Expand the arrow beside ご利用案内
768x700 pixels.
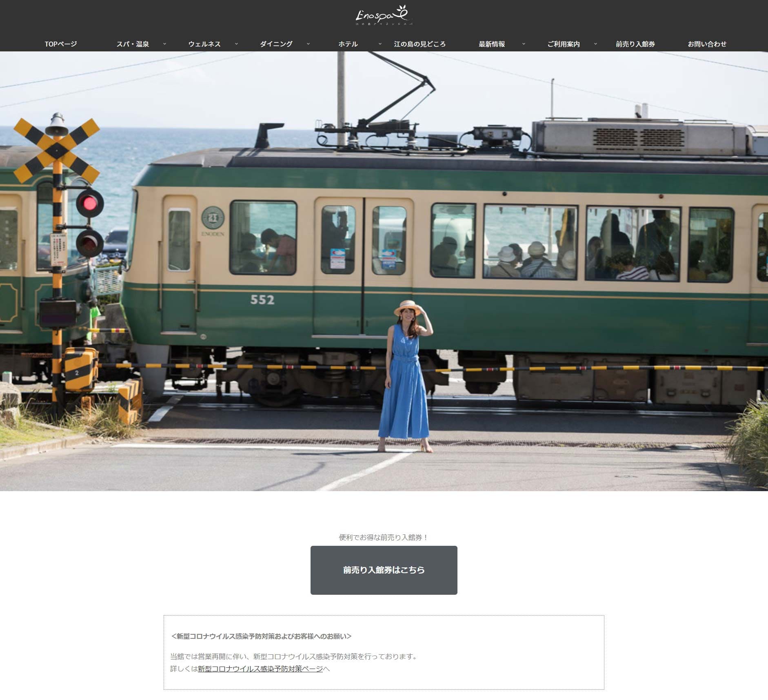coord(596,44)
